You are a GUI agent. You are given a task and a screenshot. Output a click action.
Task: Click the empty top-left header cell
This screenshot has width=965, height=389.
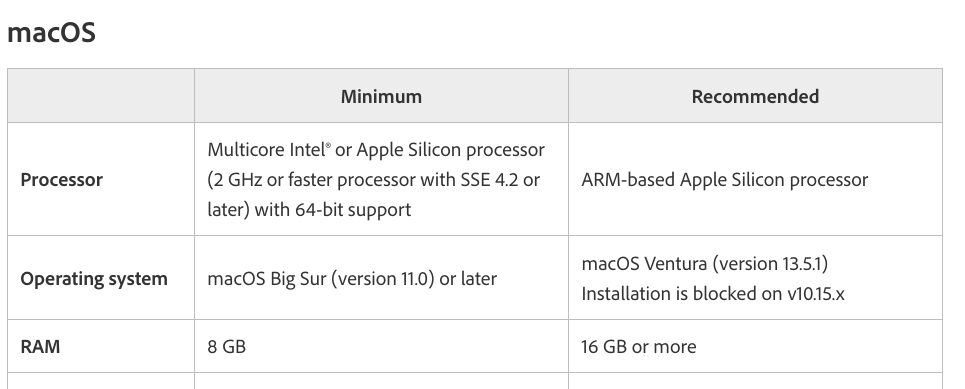tap(101, 95)
